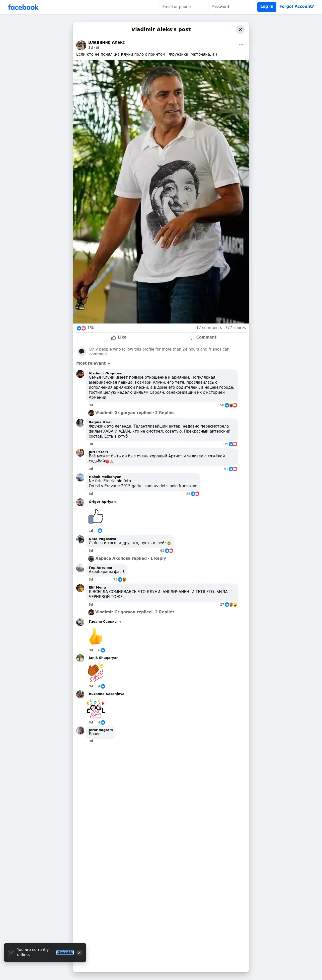Open the photo of man in white shirt
Screen dimensions: 322x980
pyautogui.click(x=161, y=192)
